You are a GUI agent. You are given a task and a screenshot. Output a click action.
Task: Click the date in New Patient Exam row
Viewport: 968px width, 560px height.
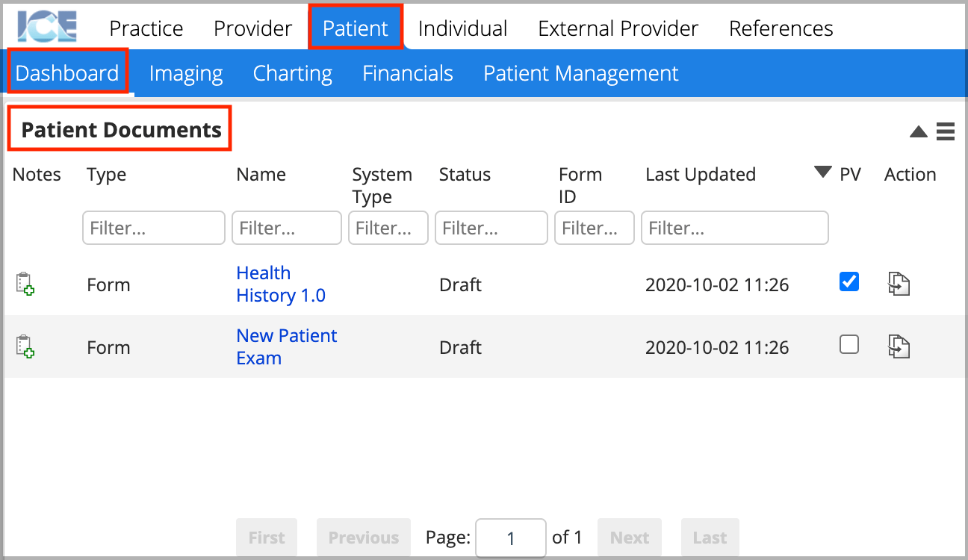(x=717, y=347)
